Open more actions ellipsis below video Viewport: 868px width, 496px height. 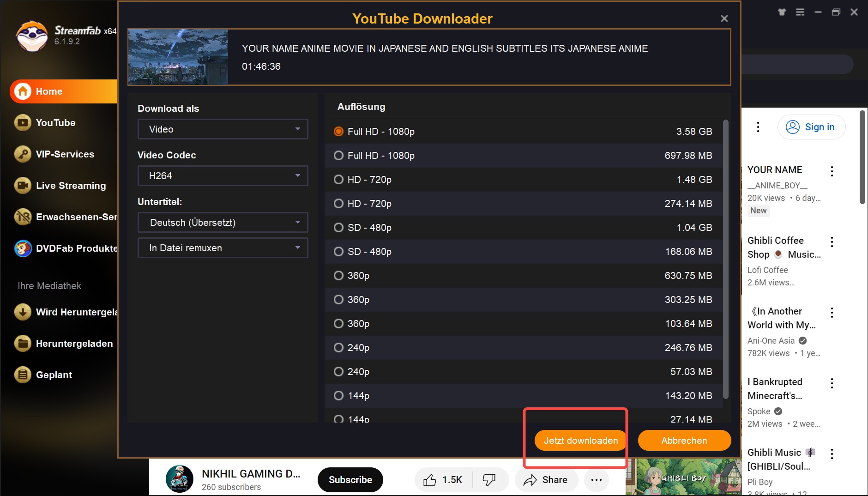tap(596, 480)
